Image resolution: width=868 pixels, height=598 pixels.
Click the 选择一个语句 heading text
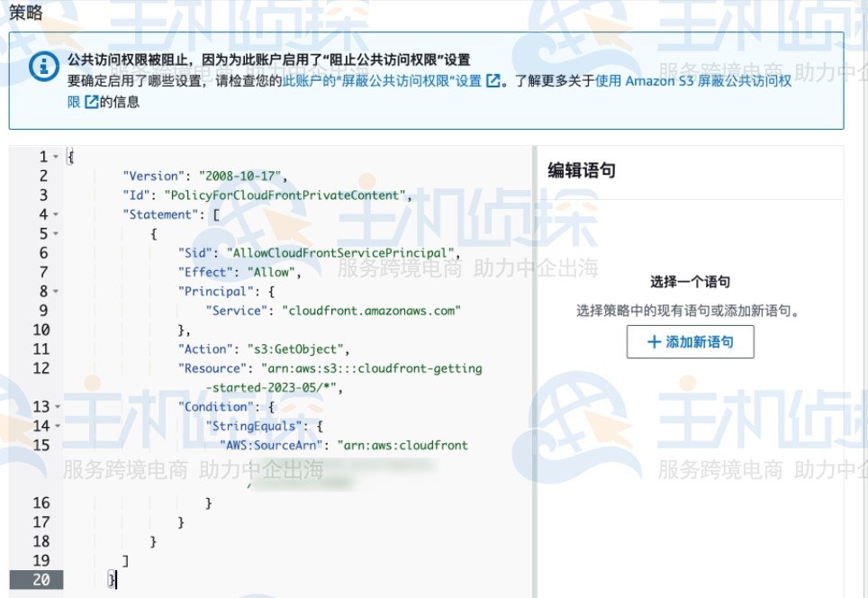pos(690,282)
